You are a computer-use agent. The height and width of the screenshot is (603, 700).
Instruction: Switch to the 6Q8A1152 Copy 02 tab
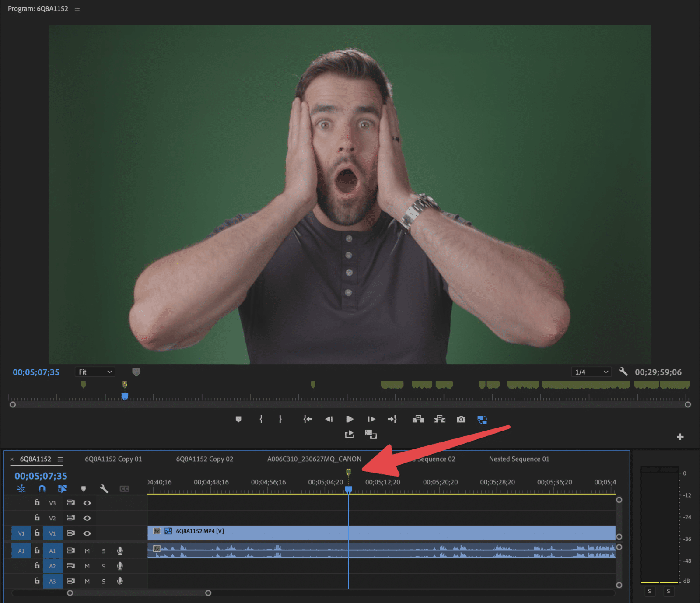[x=204, y=459]
